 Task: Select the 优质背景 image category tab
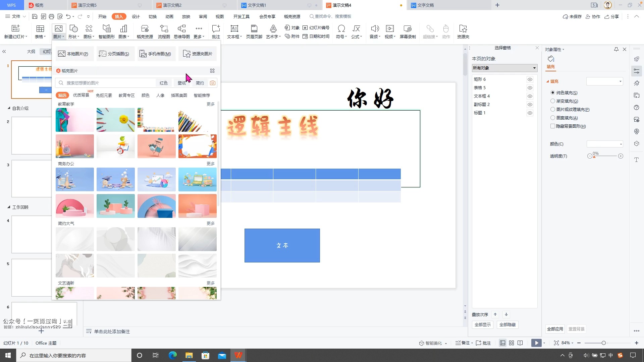81,95
